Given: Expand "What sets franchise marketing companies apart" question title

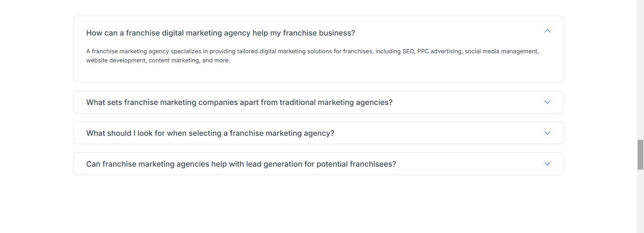Looking at the screenshot, I should tap(239, 103).
